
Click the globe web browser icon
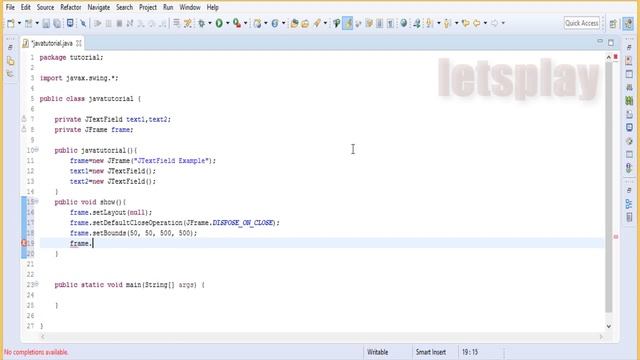pyautogui.click(x=404, y=23)
